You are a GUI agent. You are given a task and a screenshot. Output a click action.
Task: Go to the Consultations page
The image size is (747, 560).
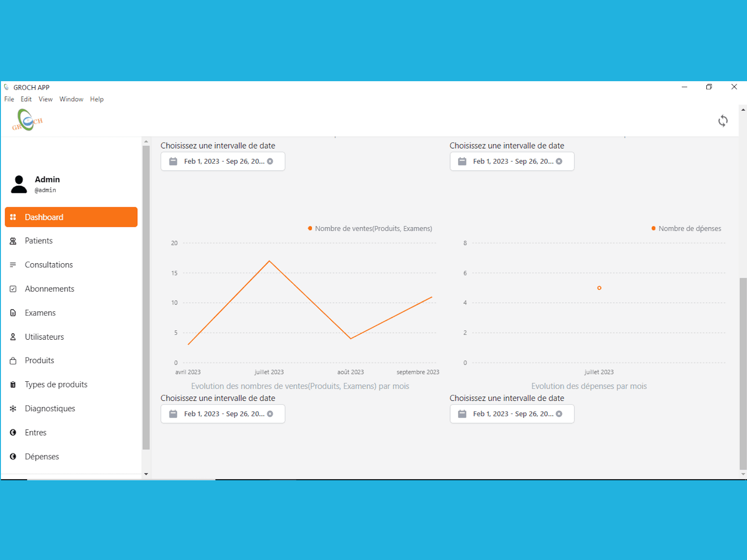tap(49, 265)
